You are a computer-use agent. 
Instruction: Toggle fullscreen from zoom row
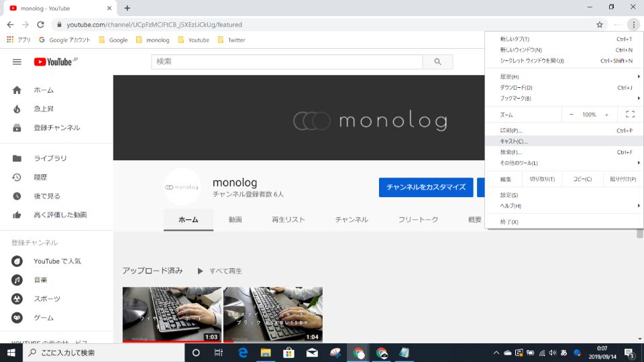tap(630, 115)
